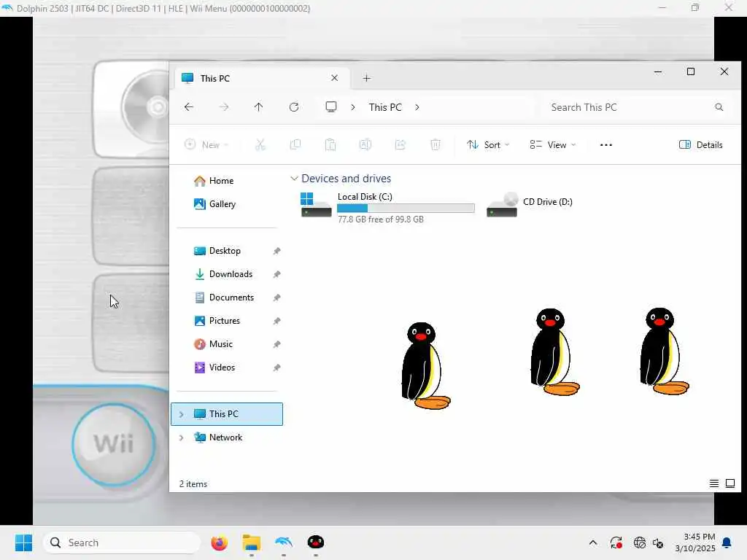Viewport: 747px width, 560px height.
Task: Click the muted volume tray icon
Action: coord(658,542)
